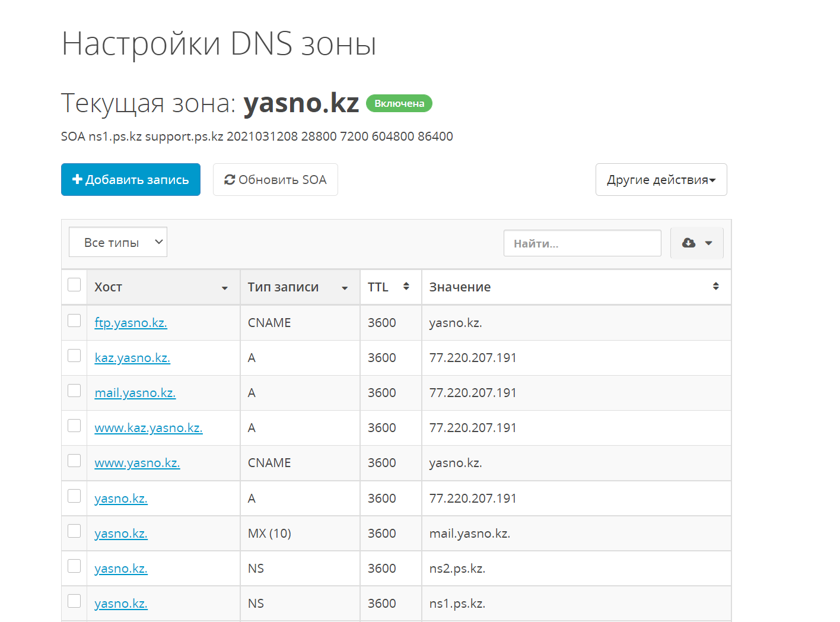Open the caret menu beside cloud icon
This screenshot has height=622, width=840.
708,243
